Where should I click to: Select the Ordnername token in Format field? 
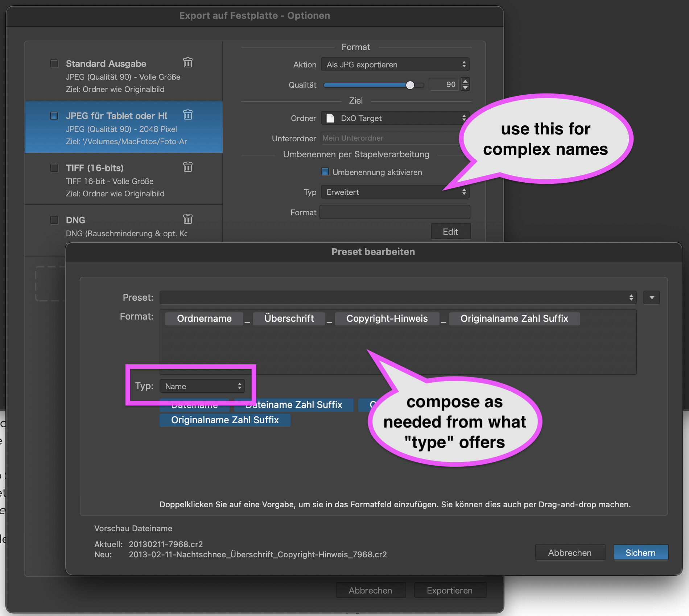pyautogui.click(x=204, y=319)
